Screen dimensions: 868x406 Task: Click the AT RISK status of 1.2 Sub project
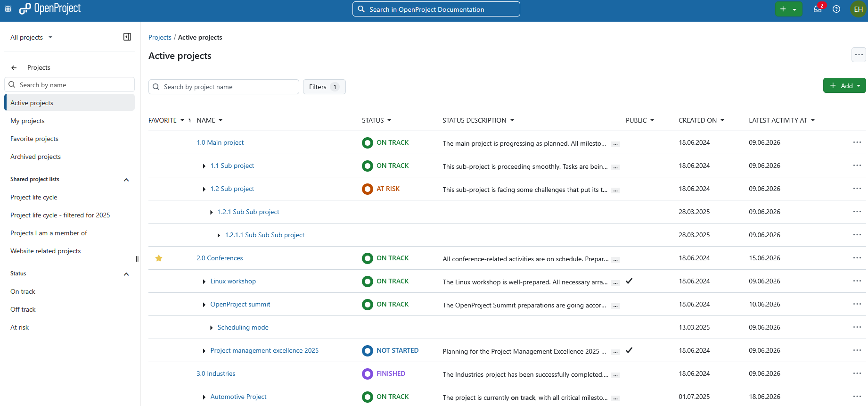(x=381, y=189)
